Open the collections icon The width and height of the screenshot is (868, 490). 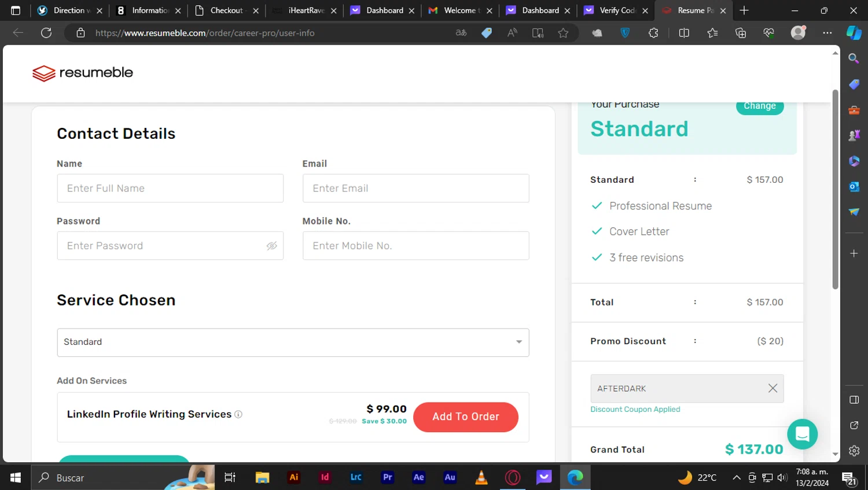[741, 33]
